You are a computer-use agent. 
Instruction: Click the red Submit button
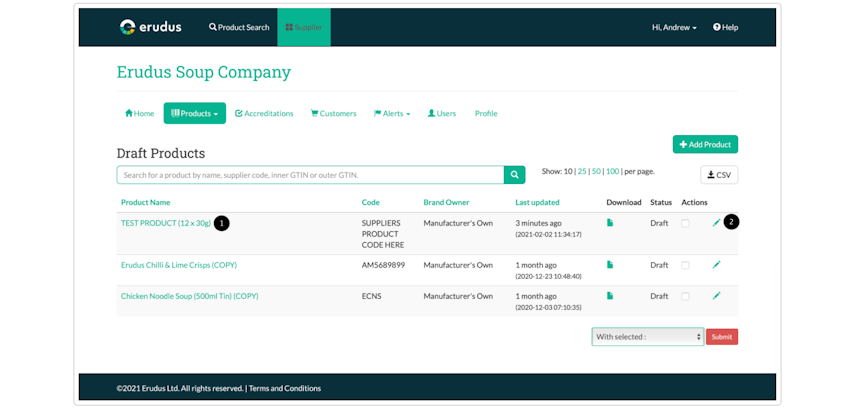[x=722, y=337]
